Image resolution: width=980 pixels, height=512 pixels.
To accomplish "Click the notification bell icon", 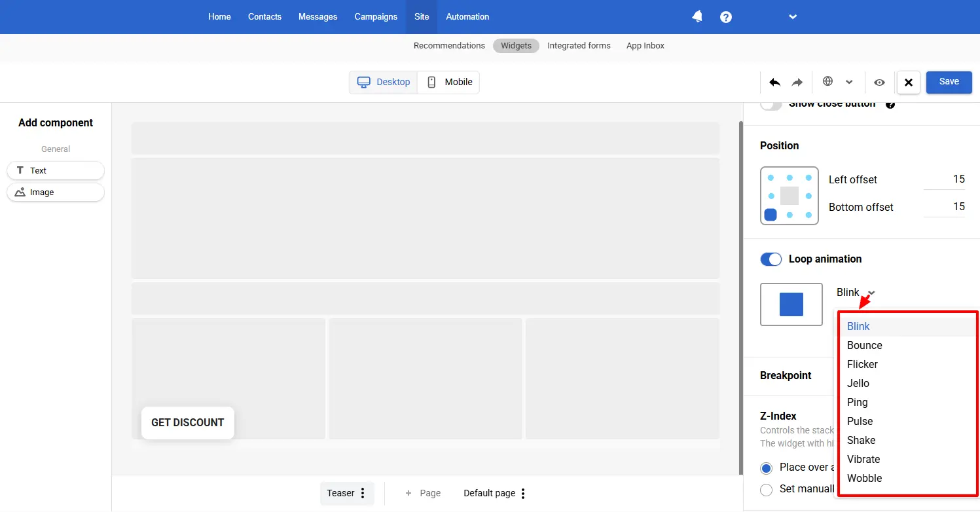I will click(x=697, y=17).
